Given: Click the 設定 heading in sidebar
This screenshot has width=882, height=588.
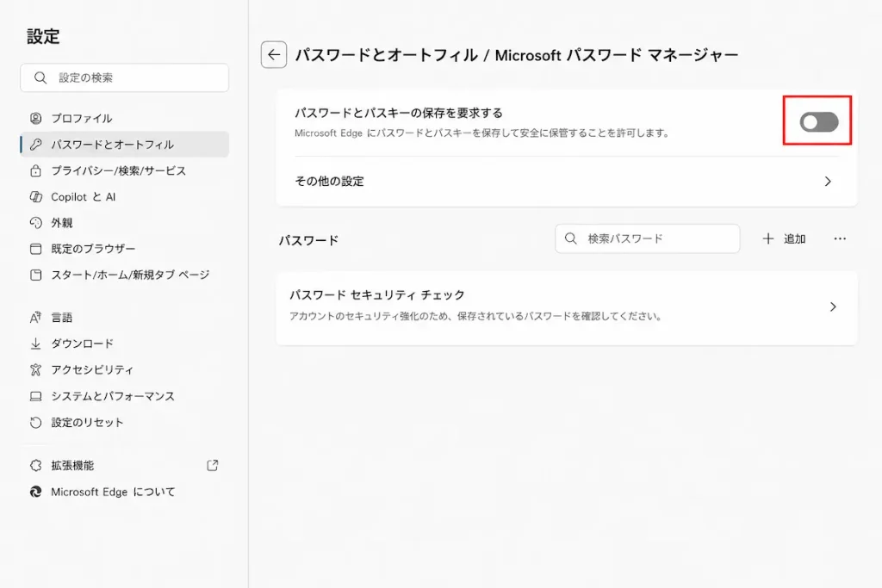Looking at the screenshot, I should click(x=43, y=36).
